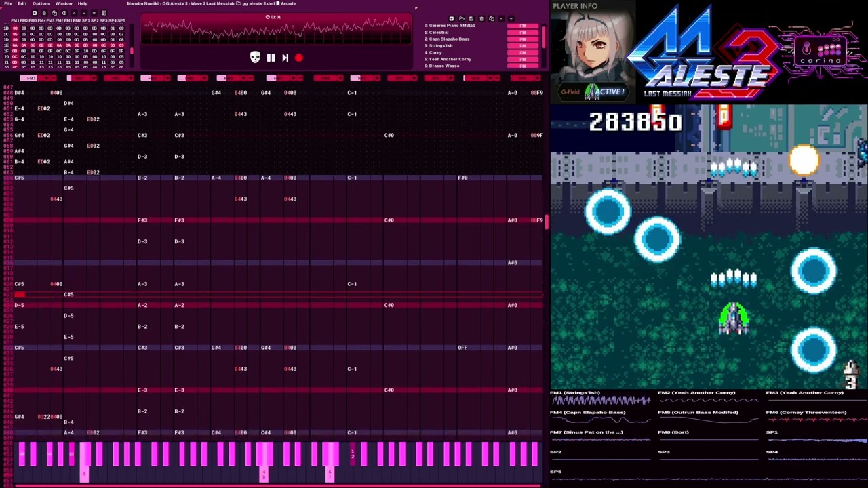Click FM4 (Capn Slapaho Bass) oscilloscope
This screenshot has width=868, height=488.
click(x=600, y=420)
